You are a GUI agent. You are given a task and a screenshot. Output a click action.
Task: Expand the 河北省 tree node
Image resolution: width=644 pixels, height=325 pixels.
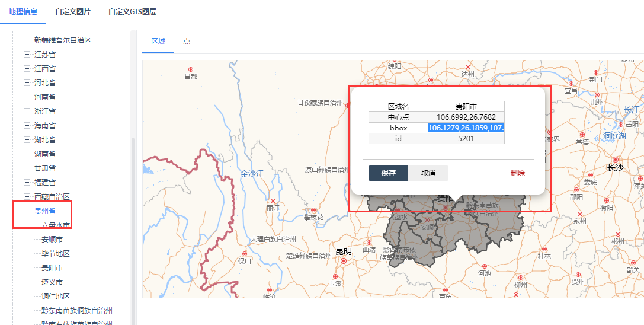[27, 82]
